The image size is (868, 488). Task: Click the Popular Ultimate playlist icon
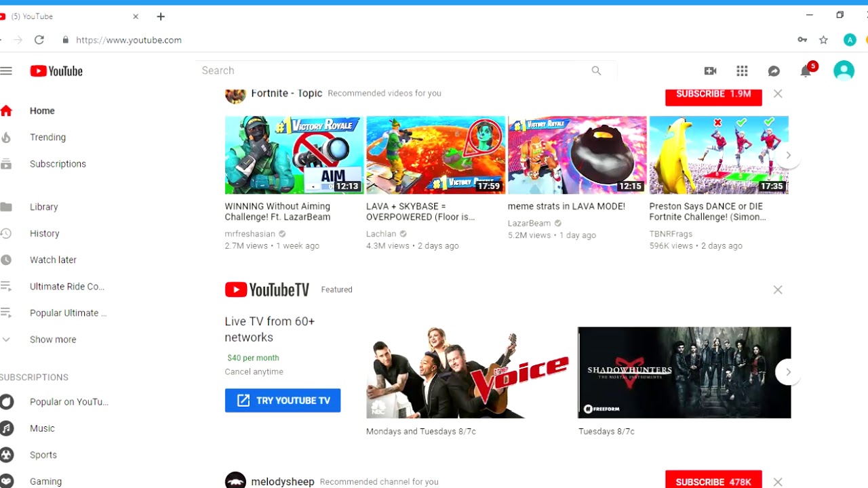6,312
